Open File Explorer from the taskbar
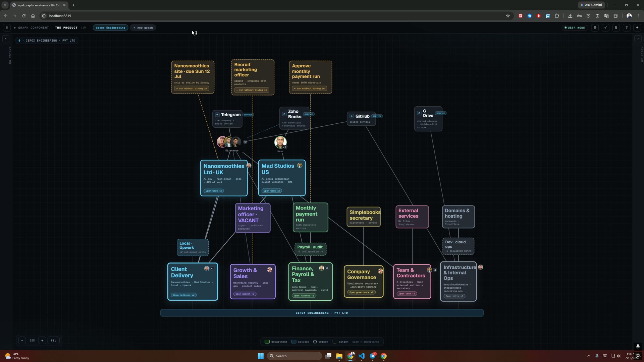 (x=339, y=356)
